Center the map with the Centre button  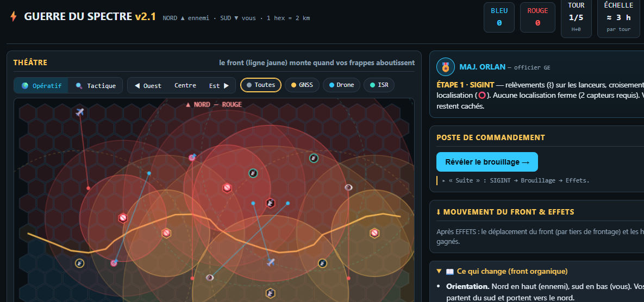pos(185,86)
